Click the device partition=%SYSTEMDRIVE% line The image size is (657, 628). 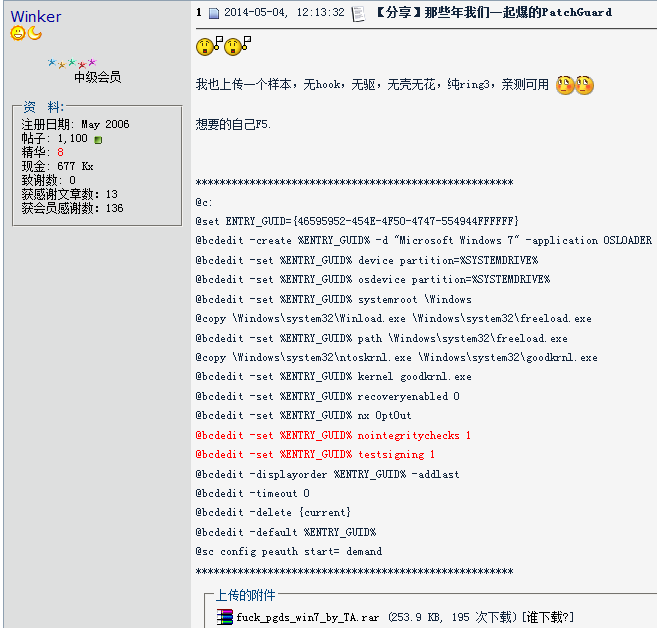(x=367, y=260)
